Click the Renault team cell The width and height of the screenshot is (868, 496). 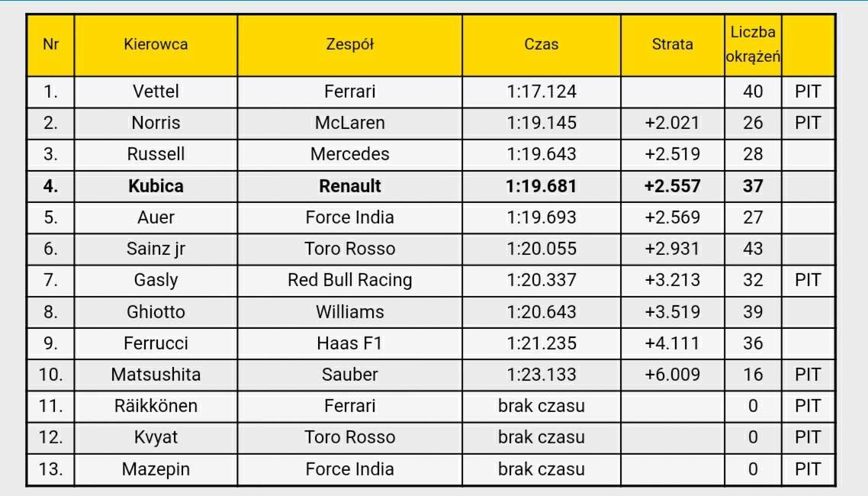[x=350, y=186]
